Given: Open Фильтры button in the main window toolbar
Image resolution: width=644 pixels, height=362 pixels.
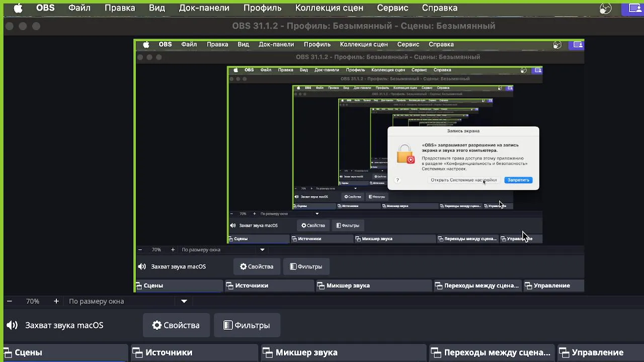Looking at the screenshot, I should (247, 325).
